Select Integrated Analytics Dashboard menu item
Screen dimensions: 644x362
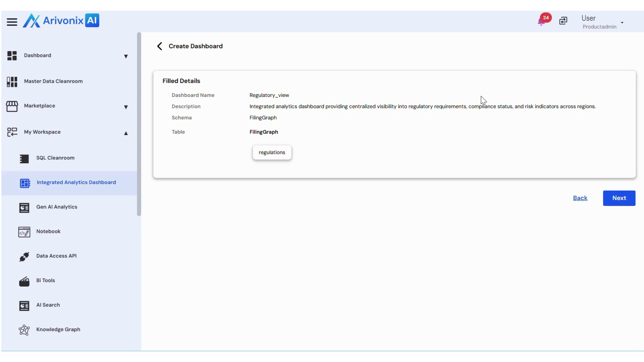[76, 182]
